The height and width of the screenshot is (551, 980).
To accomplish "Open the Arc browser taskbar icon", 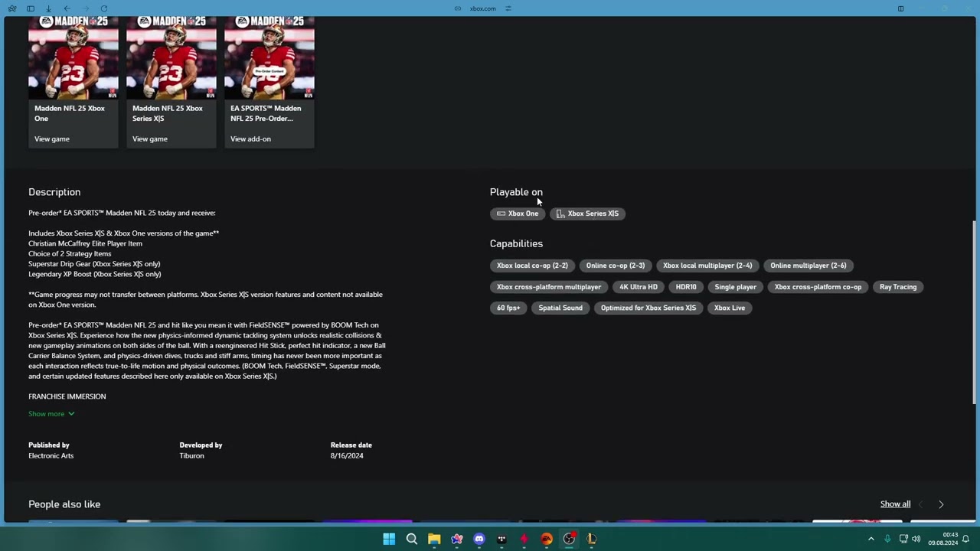I will pos(457,539).
